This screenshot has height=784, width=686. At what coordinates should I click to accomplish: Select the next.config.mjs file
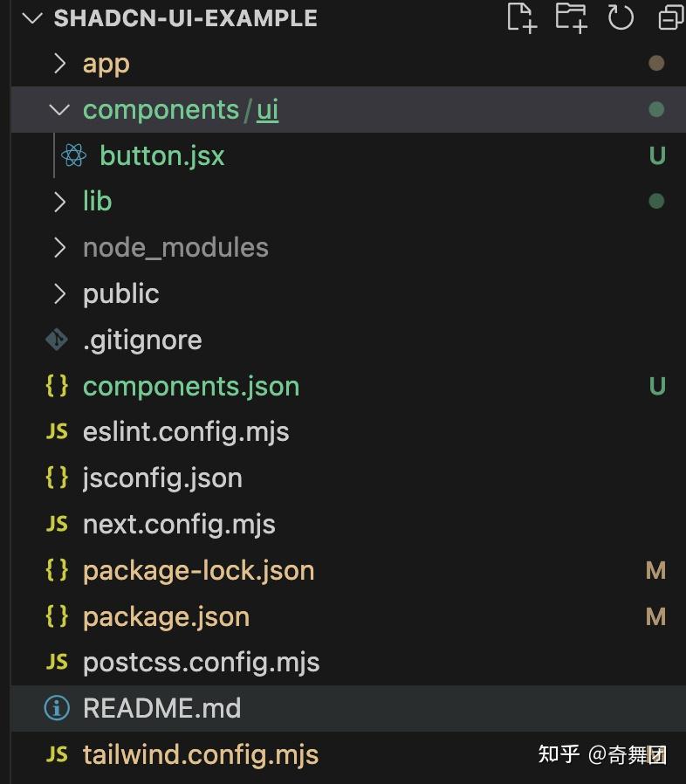point(179,524)
